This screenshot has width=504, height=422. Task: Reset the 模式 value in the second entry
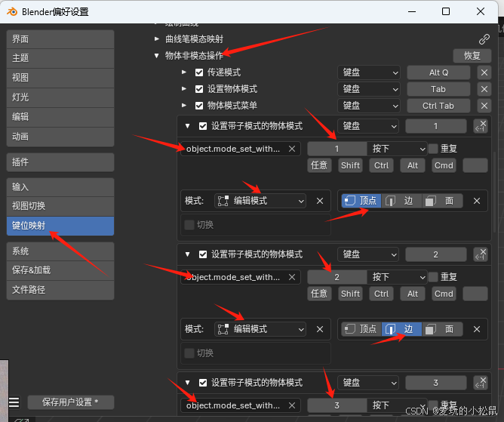[x=320, y=329]
